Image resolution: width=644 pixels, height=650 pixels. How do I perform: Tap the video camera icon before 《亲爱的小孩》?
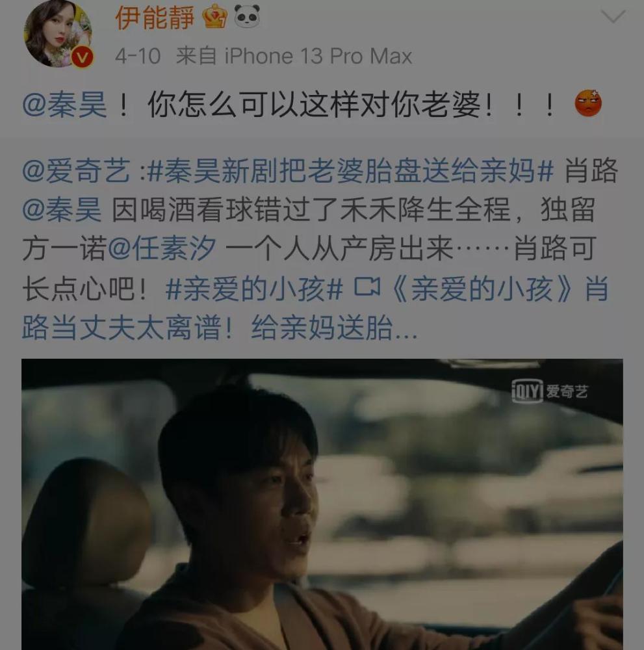[367, 287]
